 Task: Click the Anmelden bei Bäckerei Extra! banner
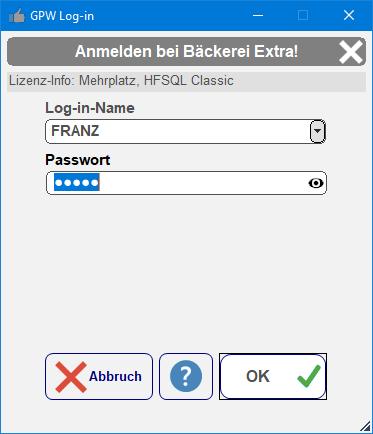186,51
